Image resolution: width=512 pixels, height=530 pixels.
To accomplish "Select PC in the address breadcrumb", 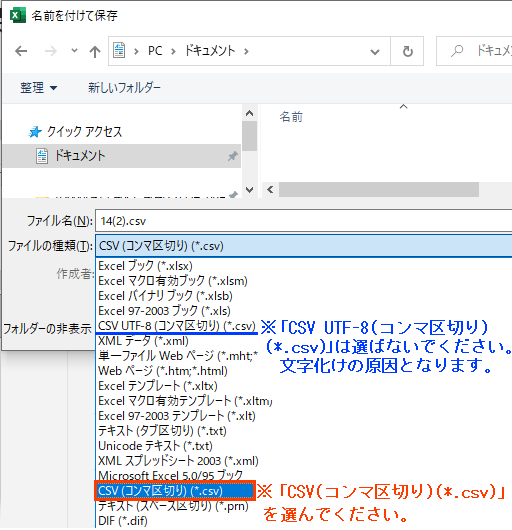I will coord(155,51).
